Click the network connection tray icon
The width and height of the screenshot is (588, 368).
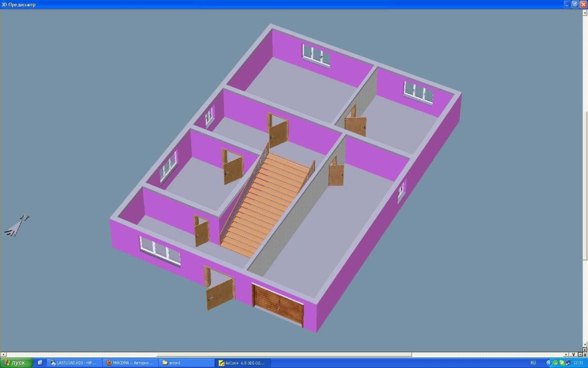coord(567,363)
